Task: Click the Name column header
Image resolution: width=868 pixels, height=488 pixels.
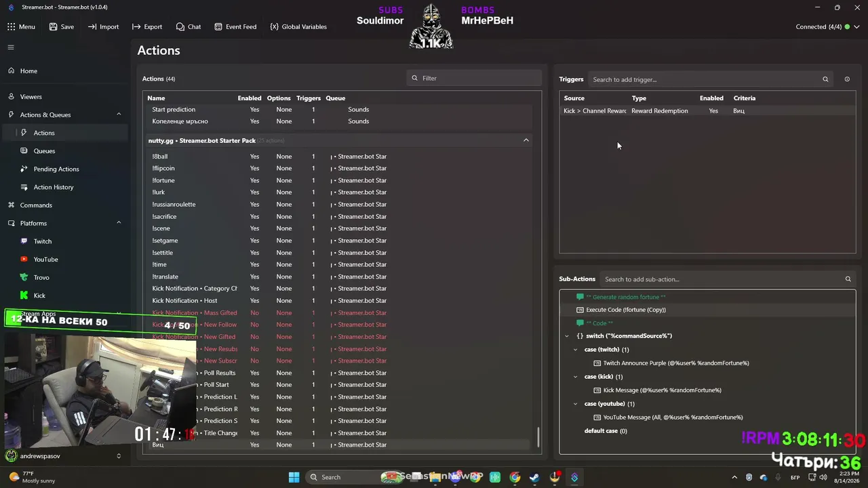Action: 156,98
